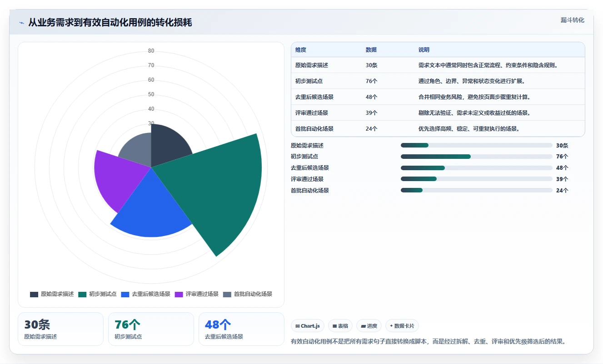Image resolution: width=603 pixels, height=364 pixels.
Task: Open the 76个 初步测试点 data card
Action: coord(151,329)
